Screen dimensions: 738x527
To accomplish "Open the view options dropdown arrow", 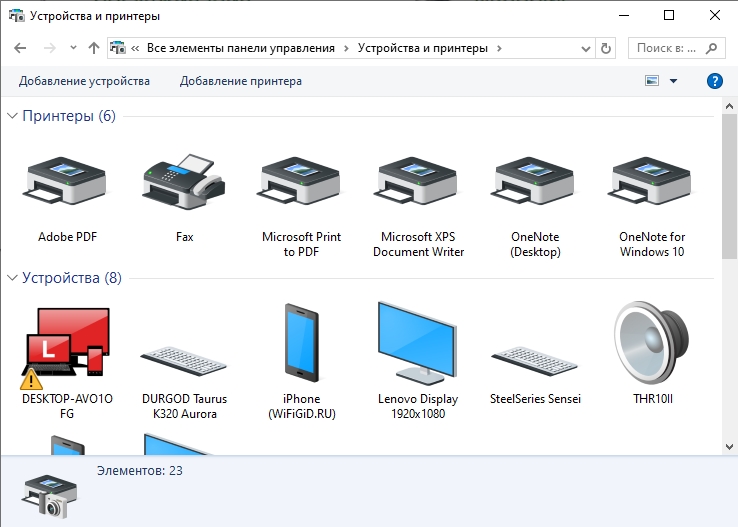I will pos(673,81).
